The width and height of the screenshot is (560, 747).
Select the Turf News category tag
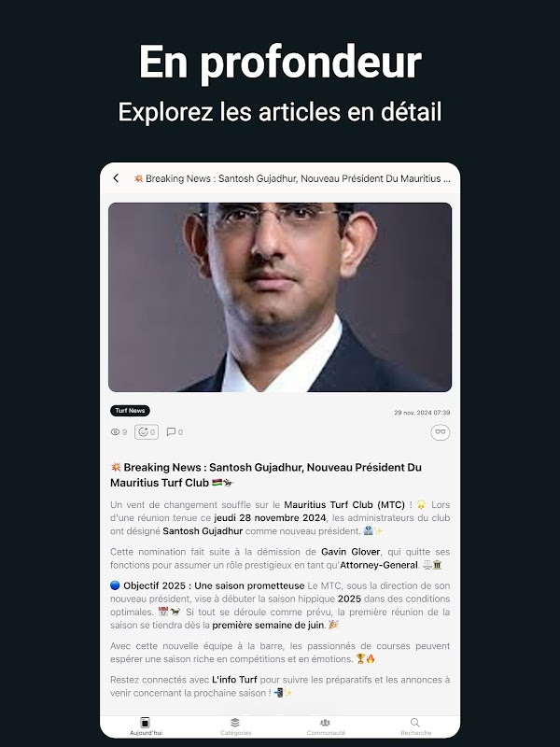click(130, 411)
